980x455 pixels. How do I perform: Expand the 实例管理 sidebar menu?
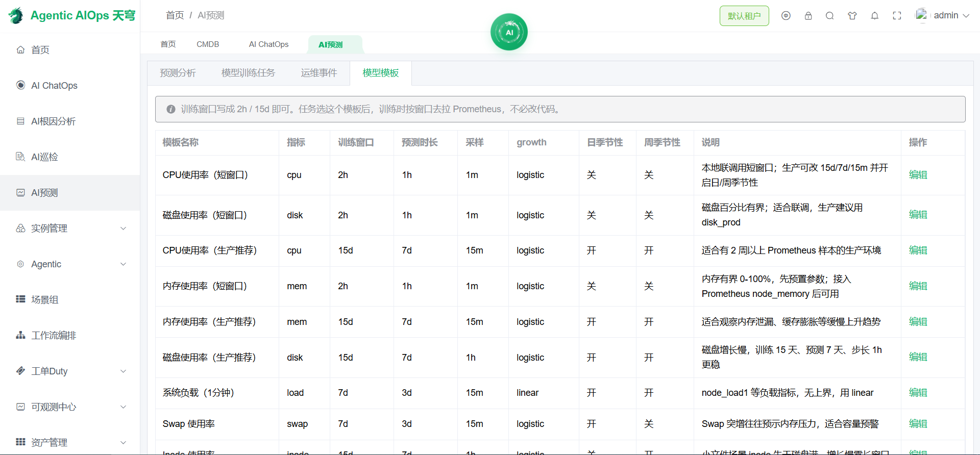tap(70, 229)
